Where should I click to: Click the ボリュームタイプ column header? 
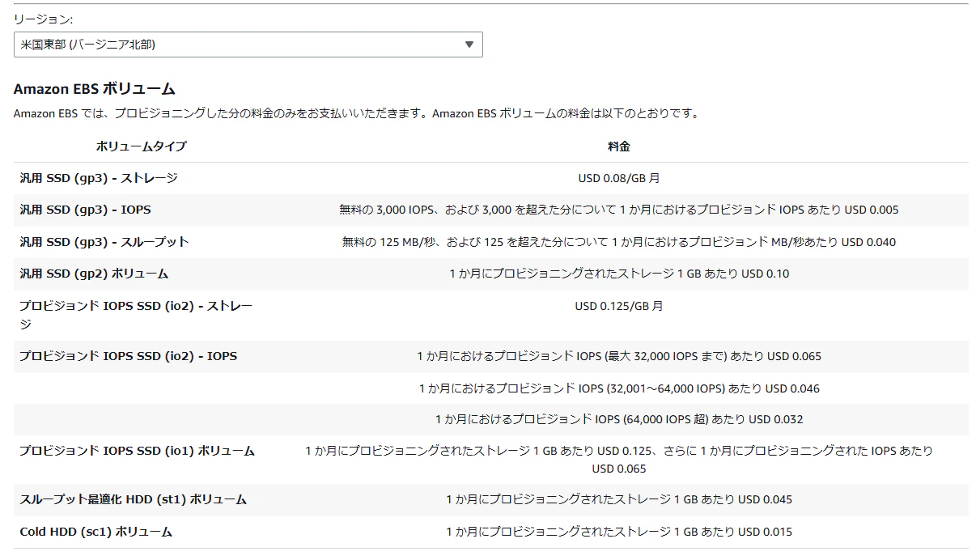click(141, 146)
